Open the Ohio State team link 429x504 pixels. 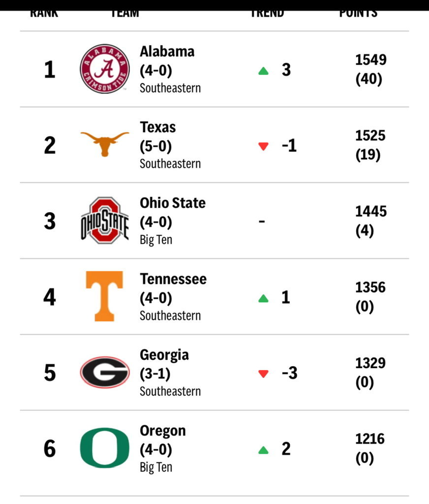[x=173, y=203]
